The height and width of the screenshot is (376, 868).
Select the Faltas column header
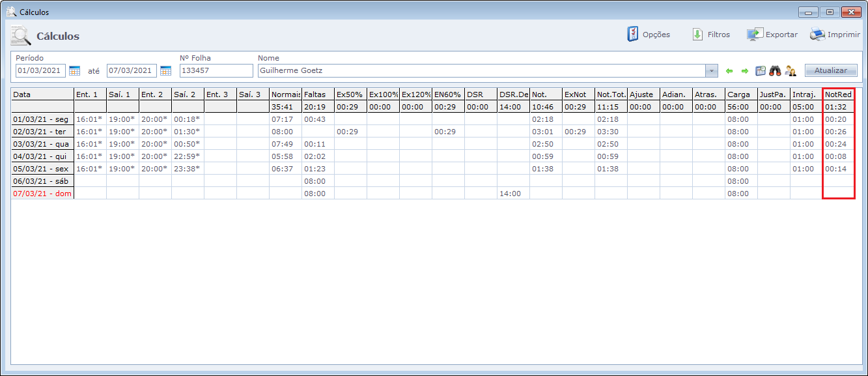pos(318,94)
